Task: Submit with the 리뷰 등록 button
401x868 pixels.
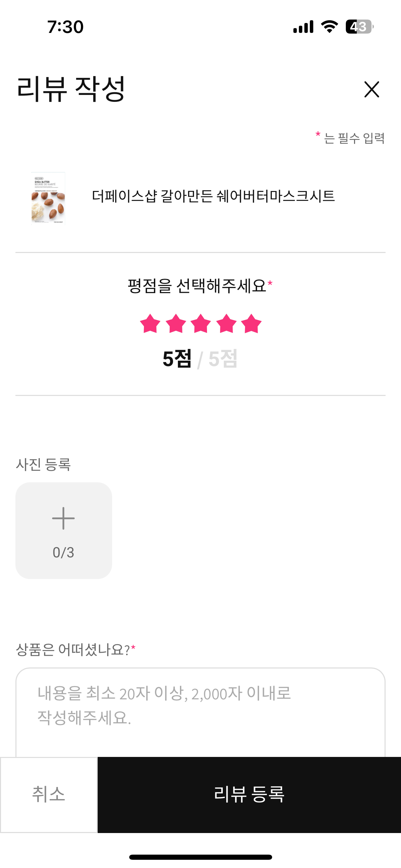Action: [x=249, y=795]
